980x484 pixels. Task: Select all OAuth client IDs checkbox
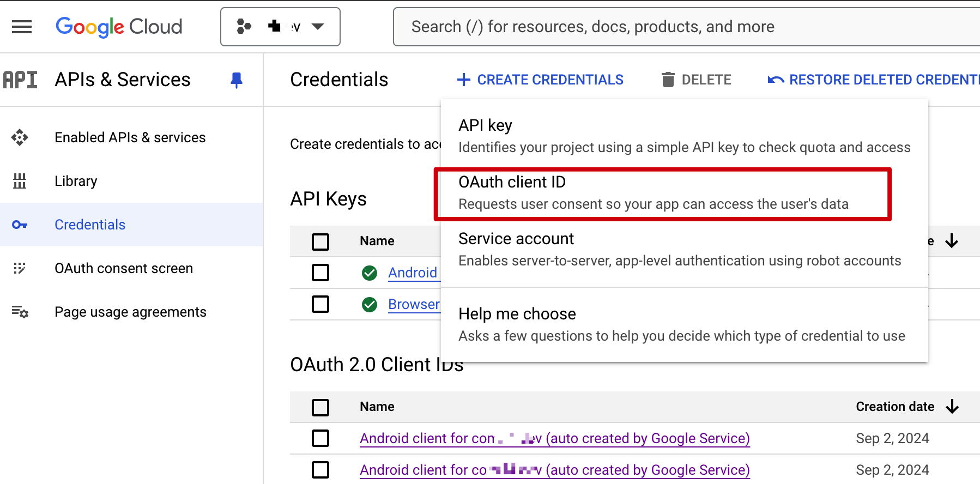(320, 407)
